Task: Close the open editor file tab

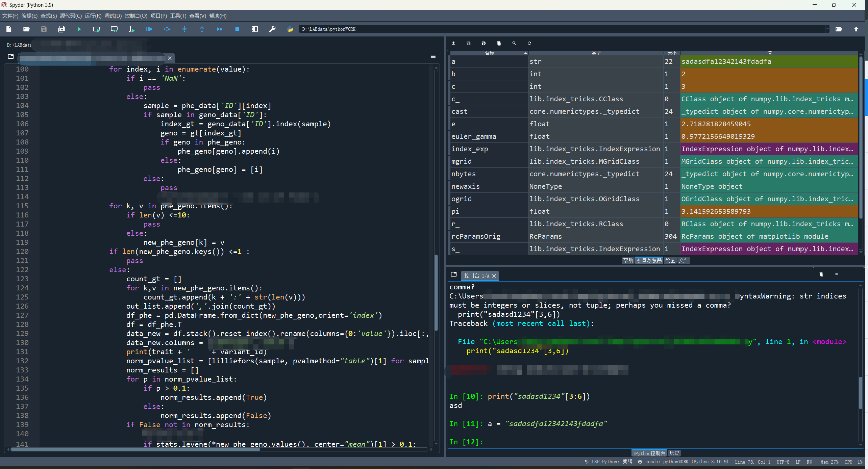Action: (170, 58)
